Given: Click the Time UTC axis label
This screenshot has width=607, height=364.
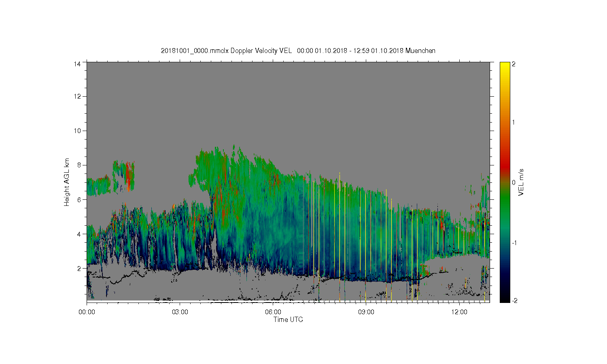Looking at the screenshot, I should [288, 320].
